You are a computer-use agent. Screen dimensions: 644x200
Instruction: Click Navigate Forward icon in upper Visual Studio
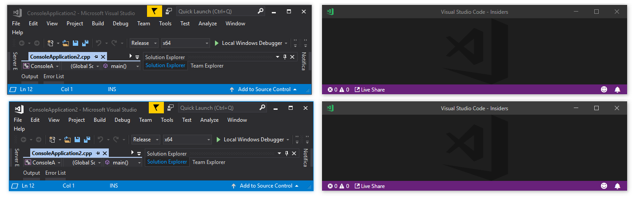click(37, 43)
